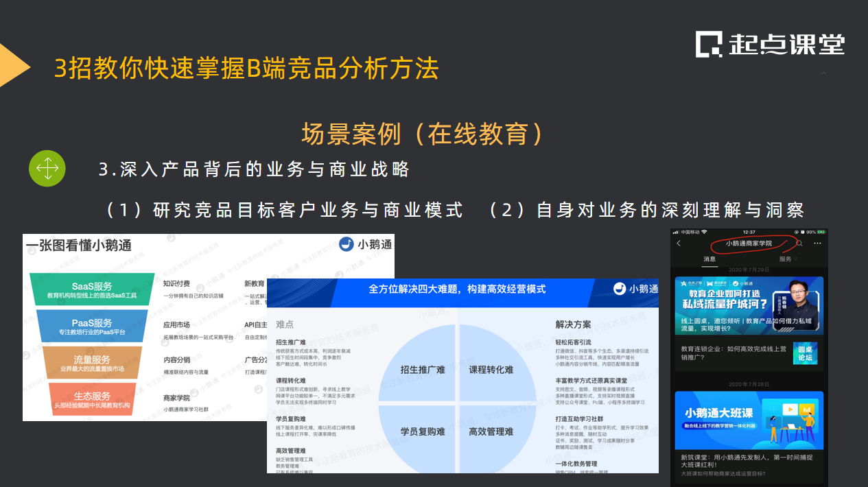This screenshot has height=487, width=868.
Task: Open the 小鹅通大班课 banner card
Action: pos(749,420)
